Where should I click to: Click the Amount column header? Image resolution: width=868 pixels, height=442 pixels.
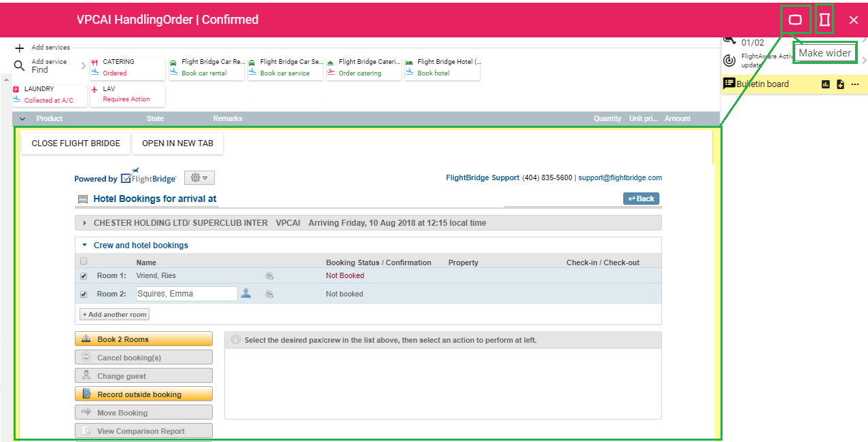click(677, 118)
